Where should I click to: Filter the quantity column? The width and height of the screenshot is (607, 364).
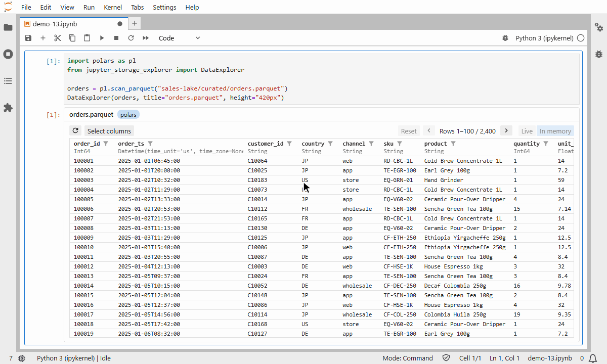click(x=546, y=144)
